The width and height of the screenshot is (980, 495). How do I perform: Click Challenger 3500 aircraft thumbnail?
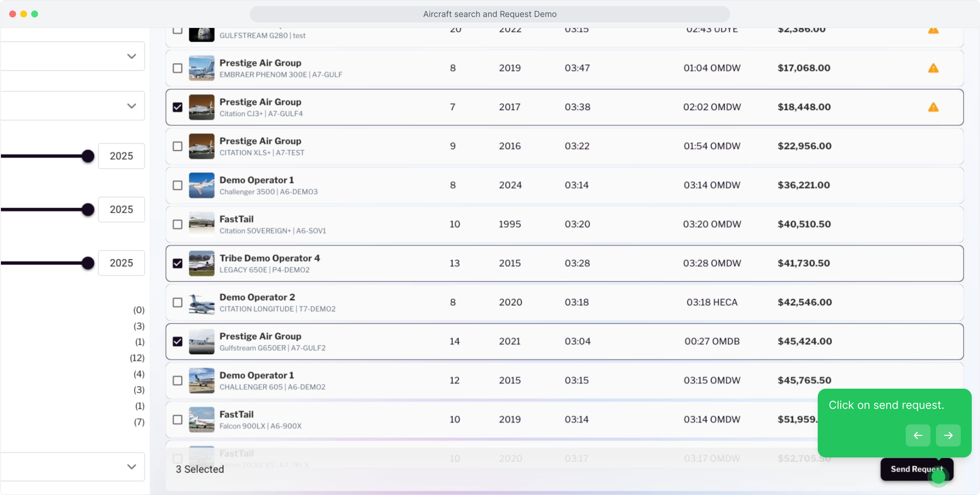click(x=202, y=185)
